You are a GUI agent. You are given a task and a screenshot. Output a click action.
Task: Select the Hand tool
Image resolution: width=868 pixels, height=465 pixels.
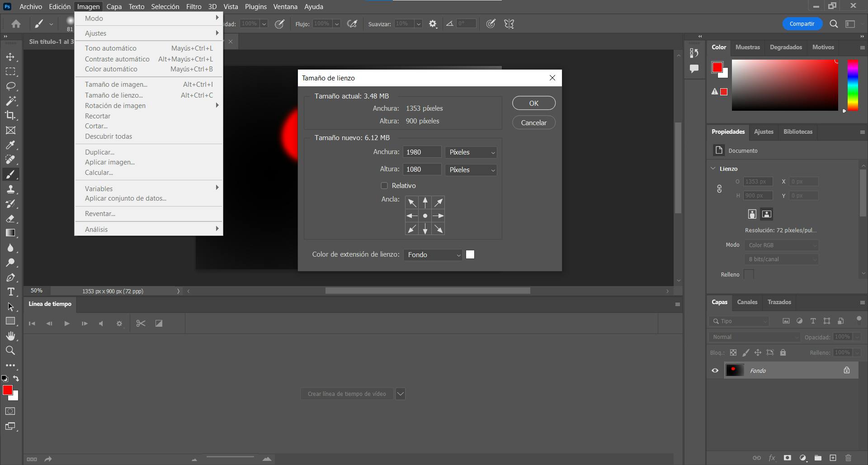(10, 336)
